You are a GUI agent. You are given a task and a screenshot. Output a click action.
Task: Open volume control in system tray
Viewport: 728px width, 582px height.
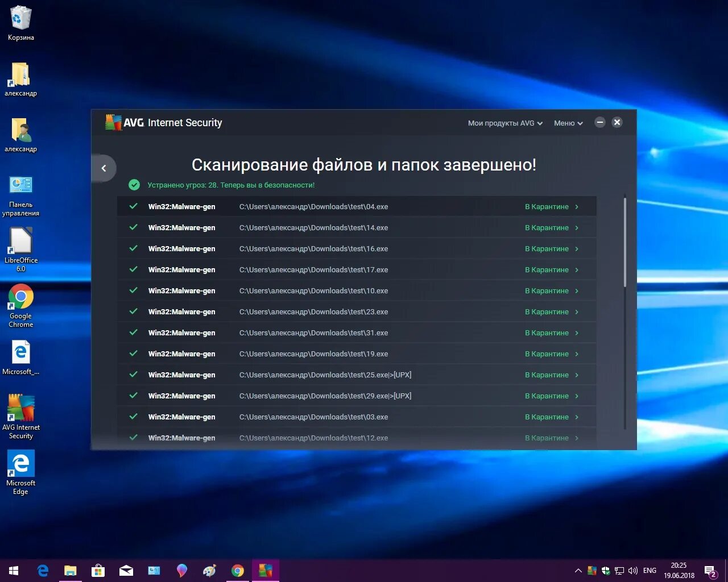[x=633, y=571]
